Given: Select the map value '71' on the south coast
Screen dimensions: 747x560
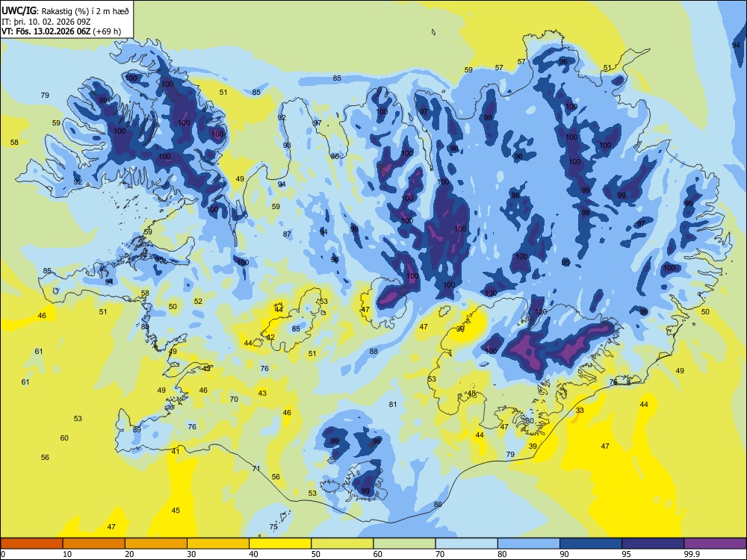Looking at the screenshot, I should (256, 469).
